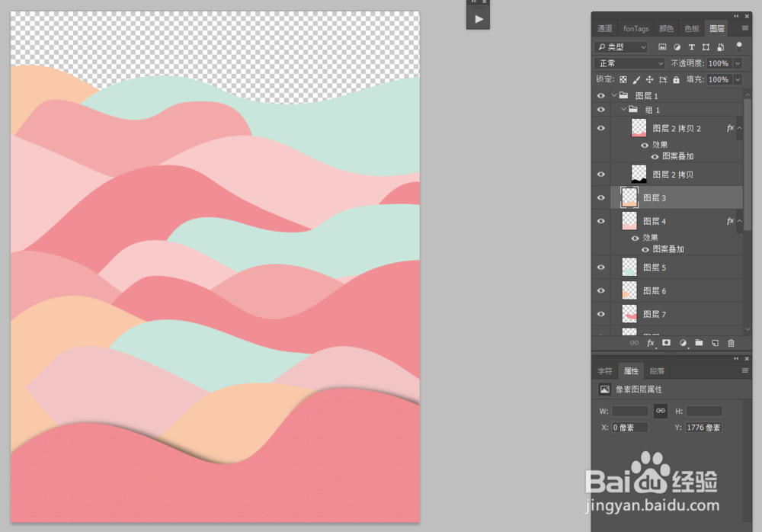Select the 图层 6 layer name
Screen dimensions: 762x532
pyautogui.click(x=654, y=291)
